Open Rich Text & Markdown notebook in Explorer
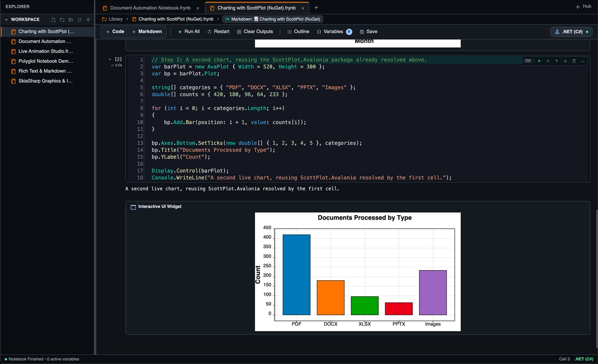 [47, 71]
